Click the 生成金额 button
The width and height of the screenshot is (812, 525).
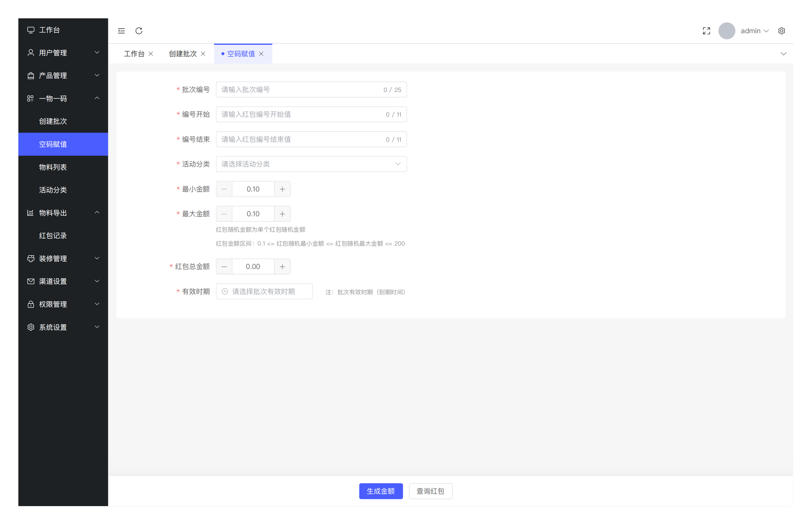click(x=381, y=491)
